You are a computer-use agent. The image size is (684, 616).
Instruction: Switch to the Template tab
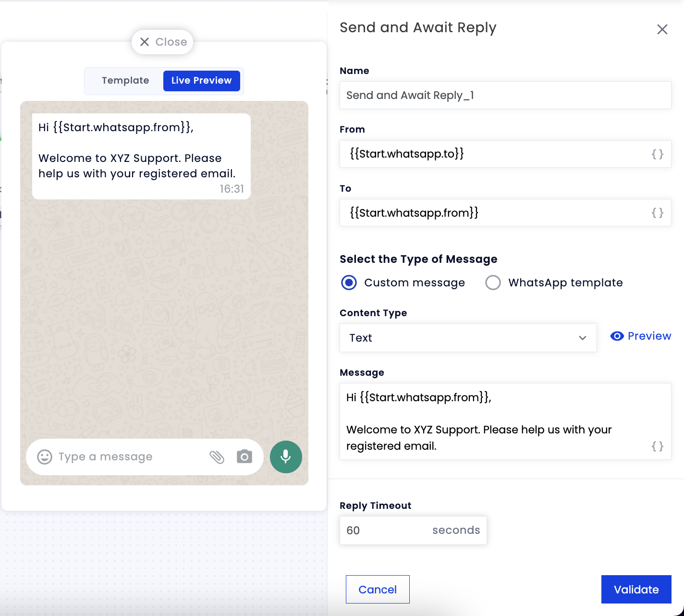pyautogui.click(x=125, y=80)
